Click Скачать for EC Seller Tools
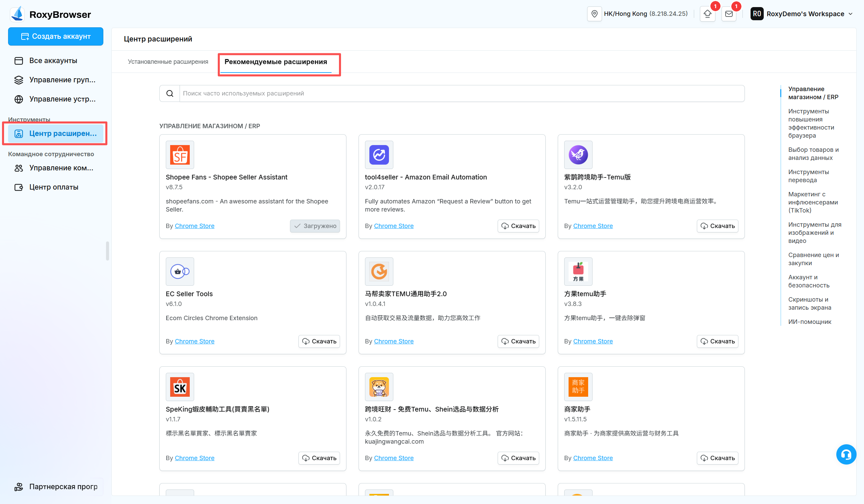This screenshot has width=864, height=504. (x=319, y=341)
